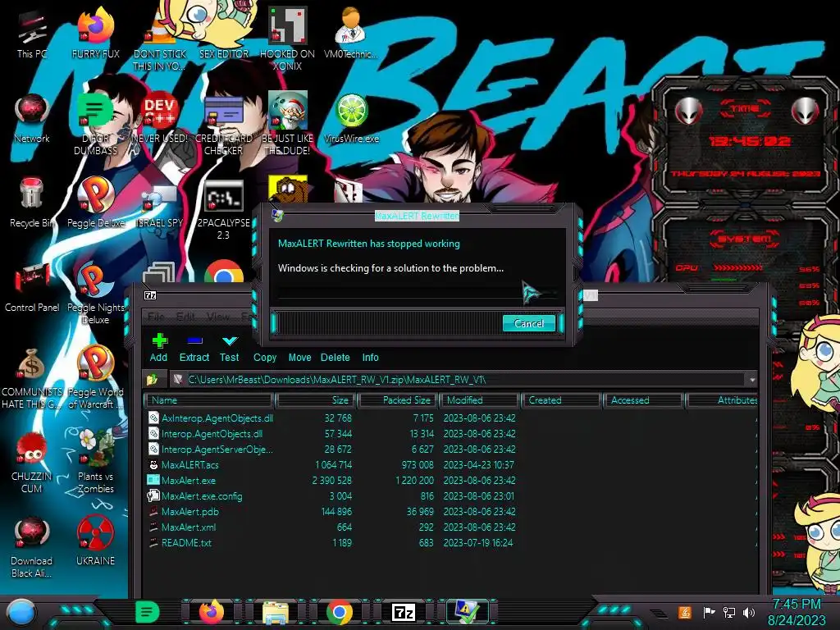
Task: Click the Download Black Ali... desktop icon
Action: (32, 548)
